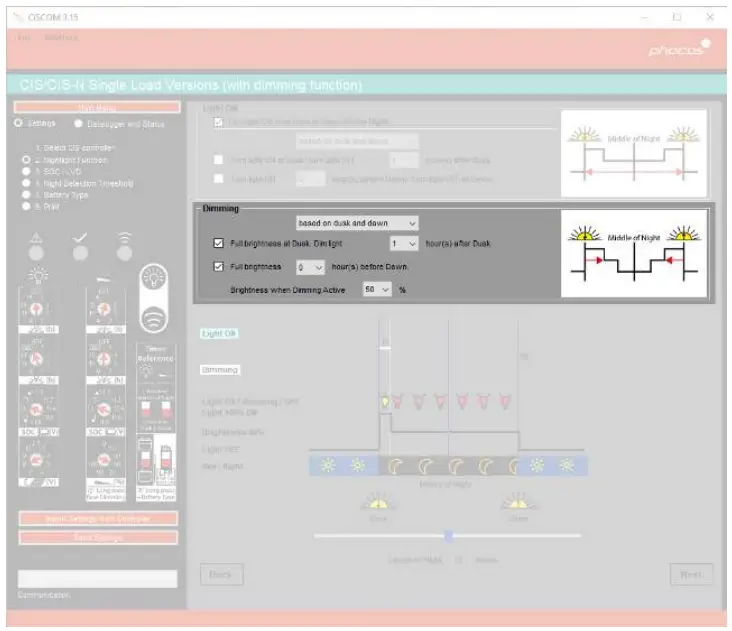Viewport: 732px width, 631px height.
Task: Click the Back button
Action: [222, 574]
